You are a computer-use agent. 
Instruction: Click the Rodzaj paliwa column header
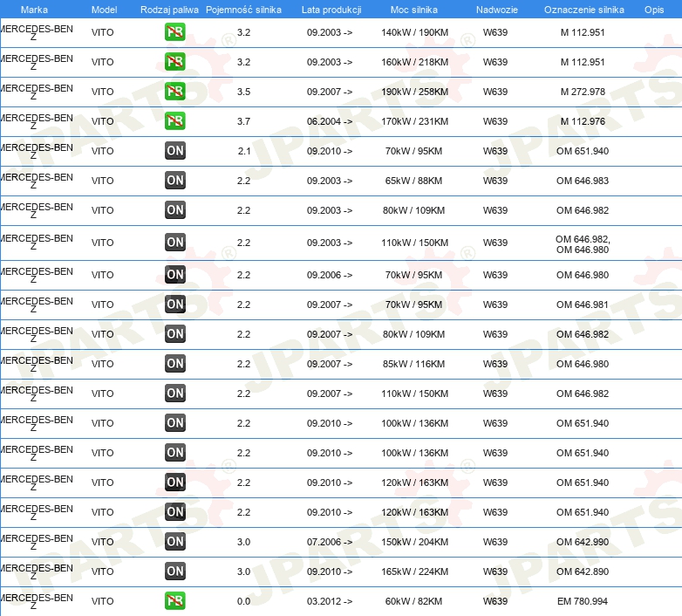coord(169,10)
